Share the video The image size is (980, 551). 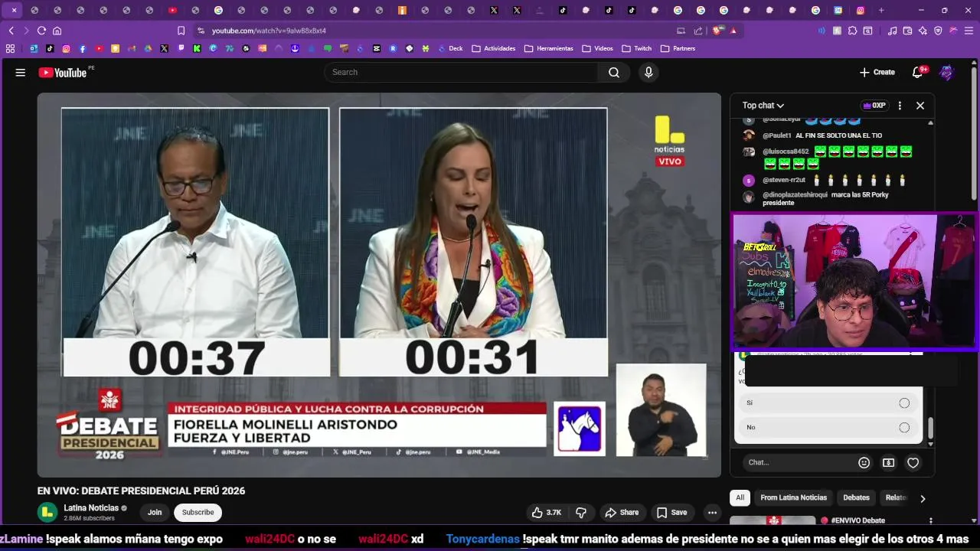click(621, 513)
